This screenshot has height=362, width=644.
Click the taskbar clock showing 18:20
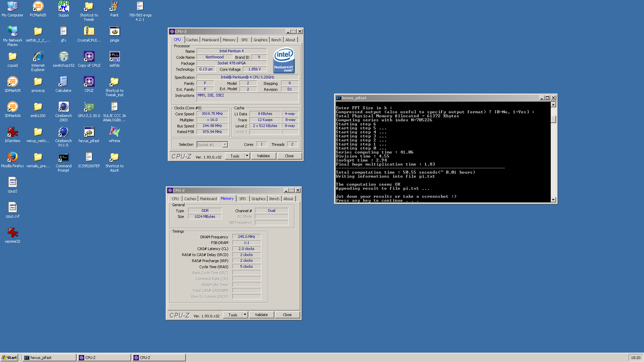point(636,358)
